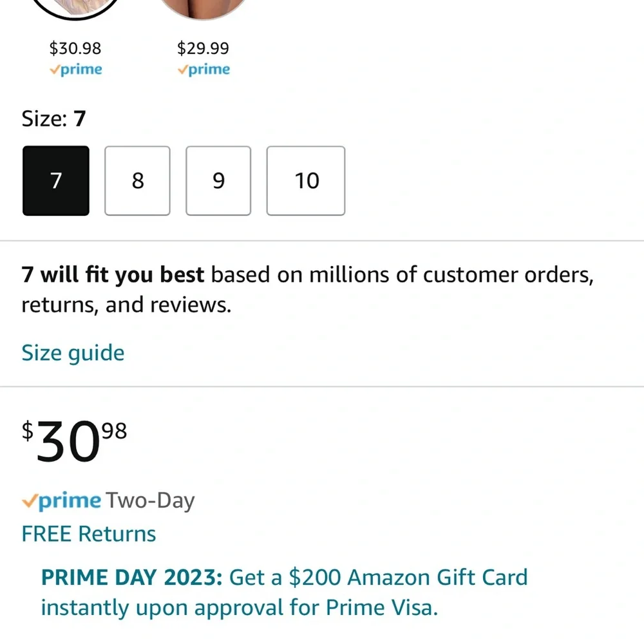Open the Size guide link

(73, 353)
